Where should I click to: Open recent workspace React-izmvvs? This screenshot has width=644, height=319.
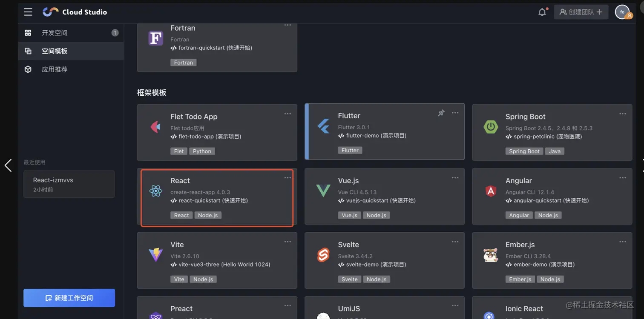click(69, 184)
